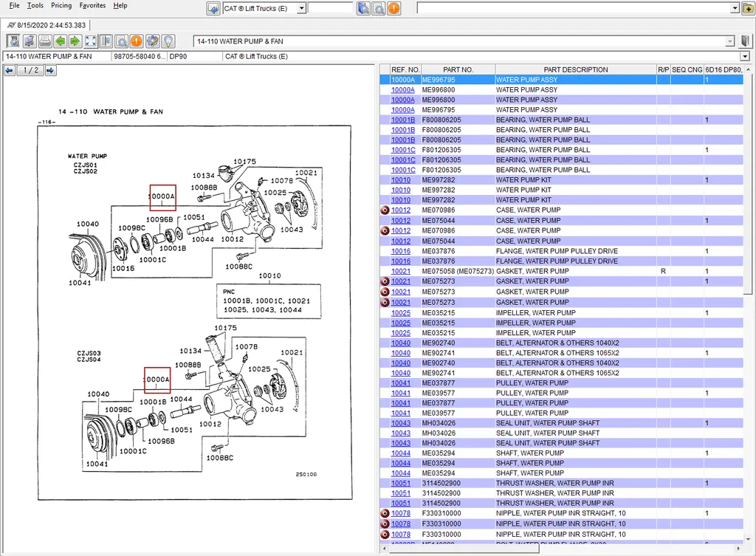Open the Help menu
The height and width of the screenshot is (556, 756).
tap(120, 5)
